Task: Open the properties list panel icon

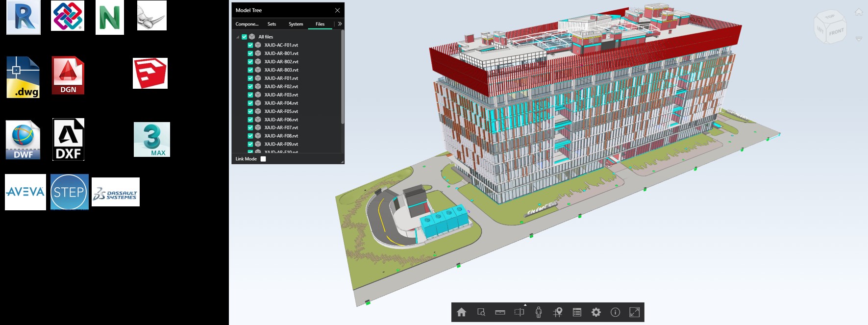Action: tap(577, 312)
